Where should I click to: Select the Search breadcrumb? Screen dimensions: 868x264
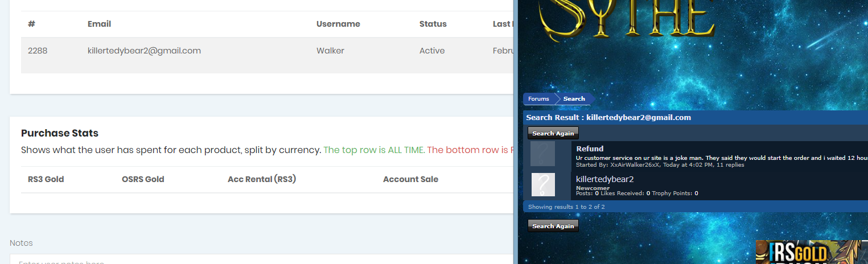click(574, 99)
